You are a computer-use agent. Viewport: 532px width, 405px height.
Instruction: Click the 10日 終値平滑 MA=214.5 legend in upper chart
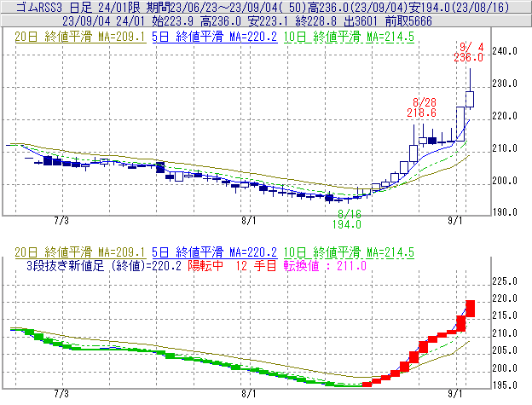coord(349,37)
